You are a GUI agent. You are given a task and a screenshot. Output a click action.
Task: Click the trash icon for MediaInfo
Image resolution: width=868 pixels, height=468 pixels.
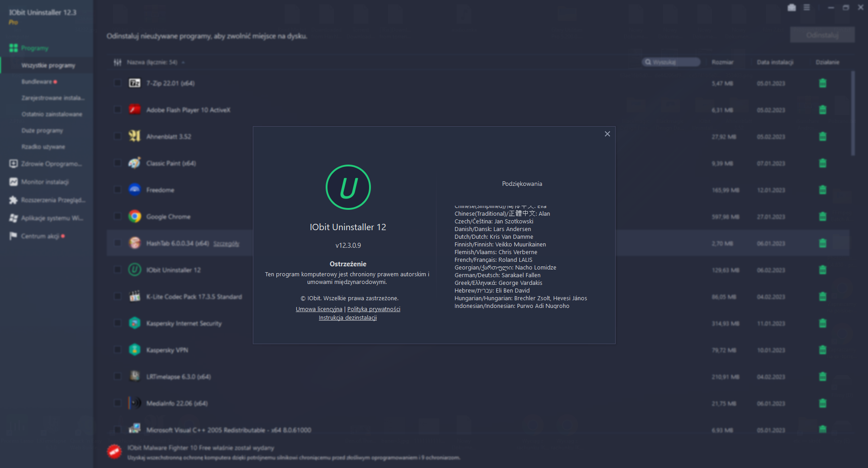click(x=823, y=403)
